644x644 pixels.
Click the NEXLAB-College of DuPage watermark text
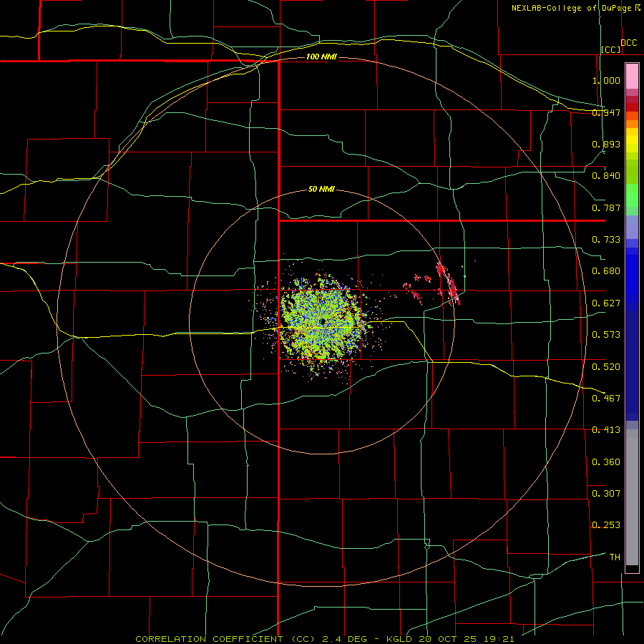575,8
